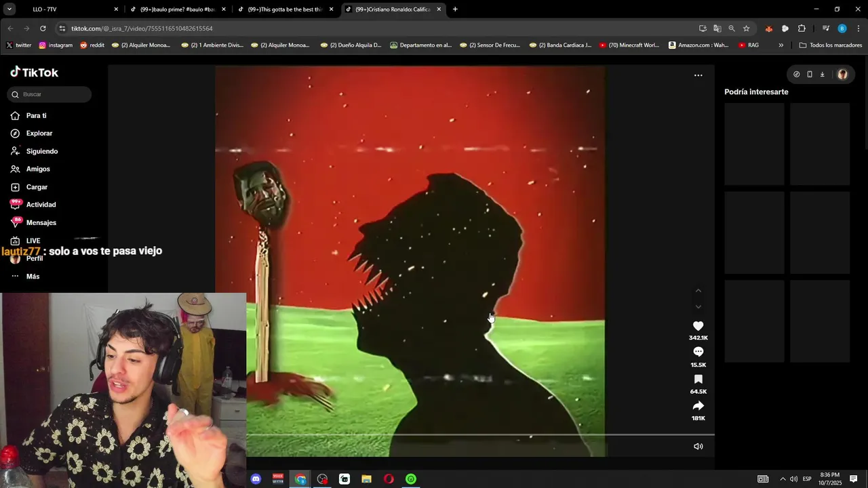Image resolution: width=868 pixels, height=488 pixels.
Task: Expand the Más options in sidebar
Action: point(26,277)
